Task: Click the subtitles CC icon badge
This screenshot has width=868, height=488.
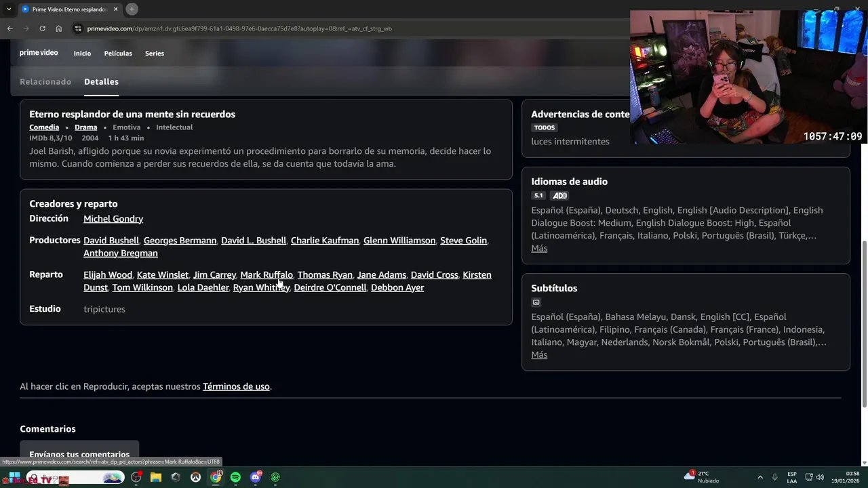Action: coord(536,302)
